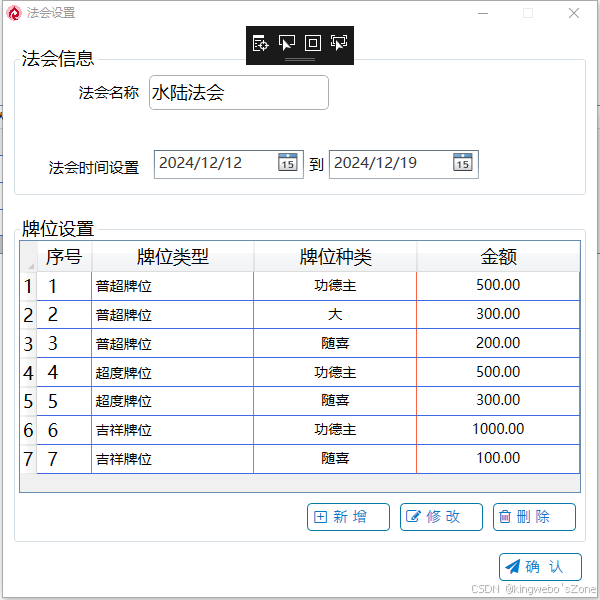Click 普超牌位 cell in row 1
Screen dimensions: 600x600
173,286
